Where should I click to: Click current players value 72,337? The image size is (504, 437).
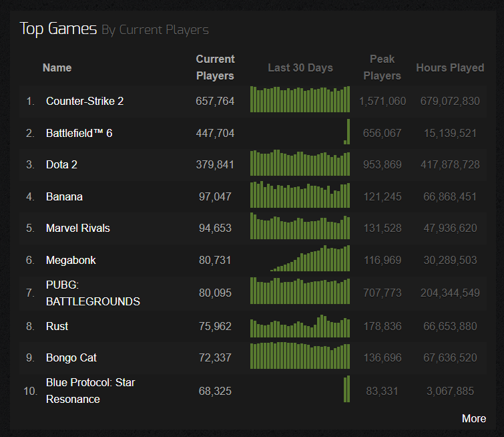click(x=215, y=357)
